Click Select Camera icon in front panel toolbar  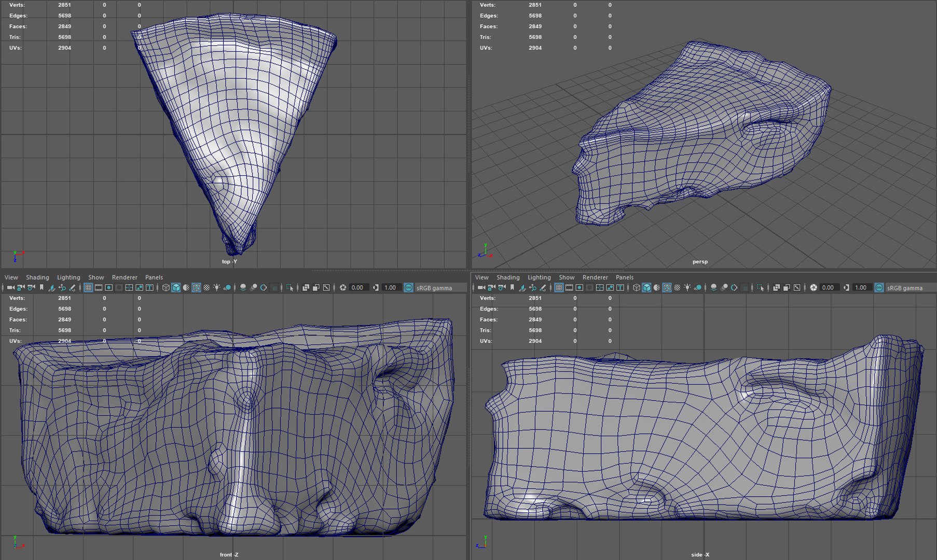[10, 288]
